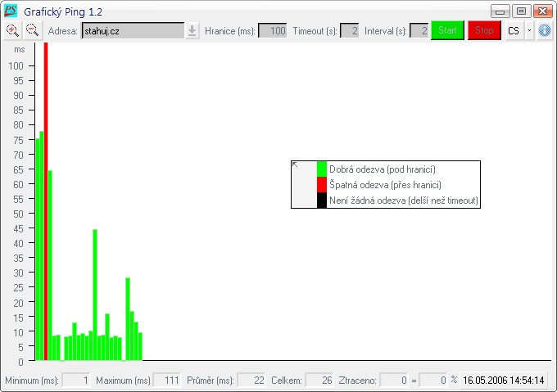Click the Celkem value 26
This screenshot has height=392, width=557.
click(x=319, y=381)
